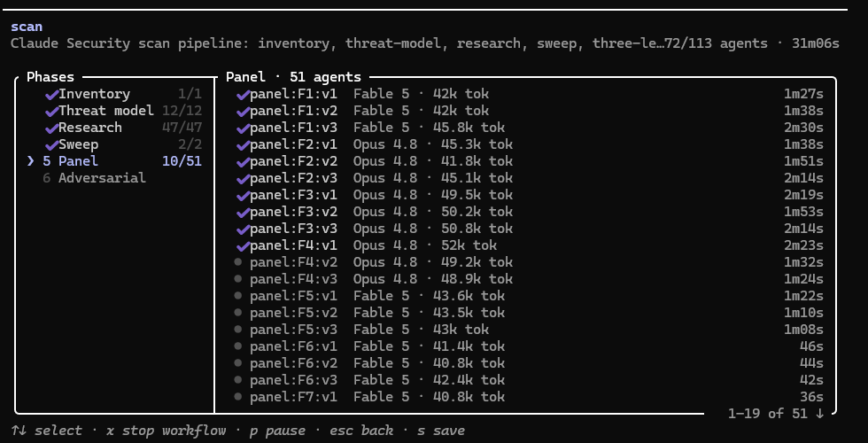The image size is (868, 443).
Task: Click the pending dot on panel:F7:v1
Action: click(x=238, y=397)
